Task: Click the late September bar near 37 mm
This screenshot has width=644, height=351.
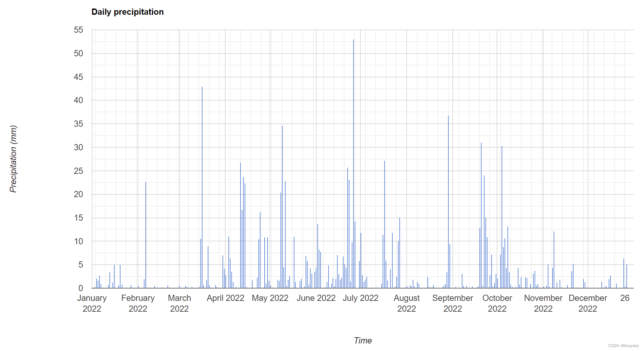Action: point(448,202)
